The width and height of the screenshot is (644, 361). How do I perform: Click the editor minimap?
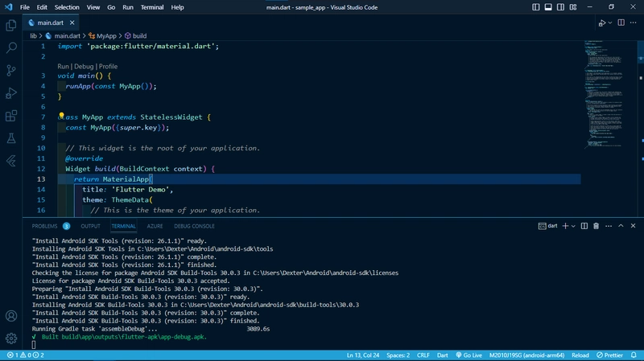[x=605, y=96]
